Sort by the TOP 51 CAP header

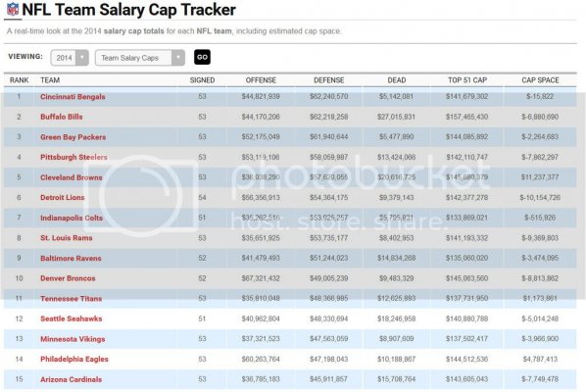[467, 80]
